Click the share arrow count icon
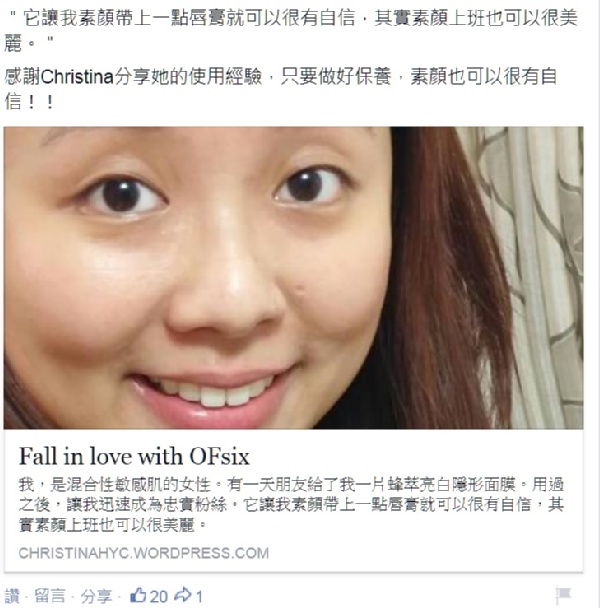The height and width of the screenshot is (608, 600). click(183, 595)
